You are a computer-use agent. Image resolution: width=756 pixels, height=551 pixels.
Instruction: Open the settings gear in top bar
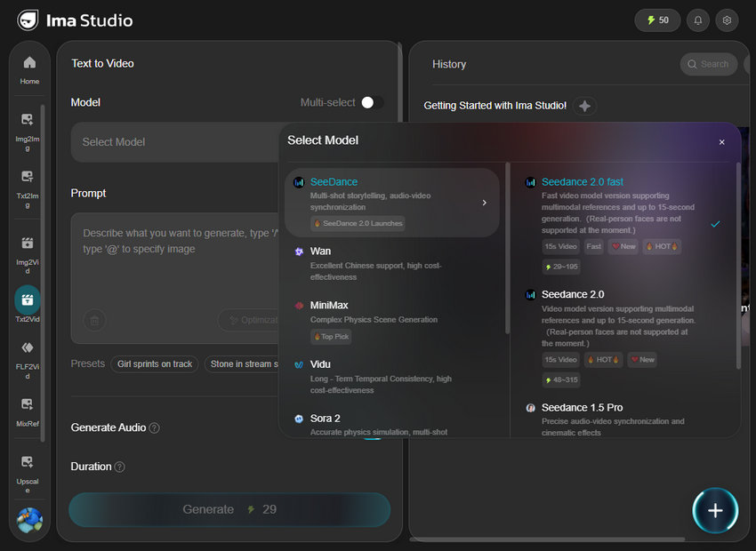click(727, 20)
